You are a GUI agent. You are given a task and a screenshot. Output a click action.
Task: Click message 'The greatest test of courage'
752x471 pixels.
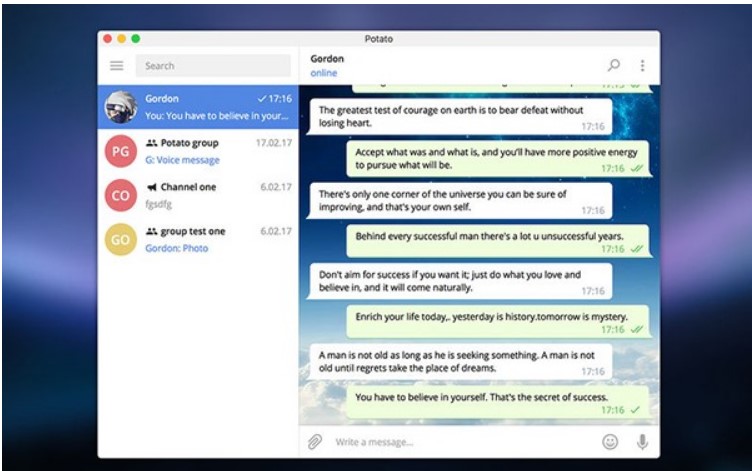coord(460,117)
